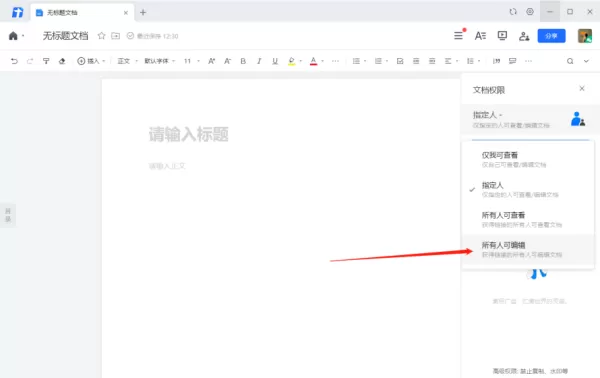Screen dimensions: 600x378
Task: Click the redo arrow in the toolbar
Action: pos(30,61)
